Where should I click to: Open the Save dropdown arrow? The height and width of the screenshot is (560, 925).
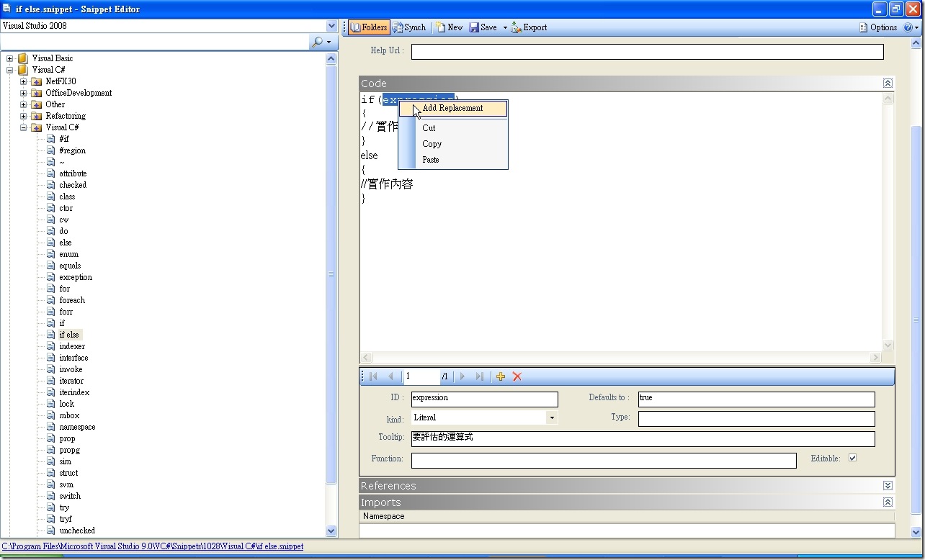[504, 27]
